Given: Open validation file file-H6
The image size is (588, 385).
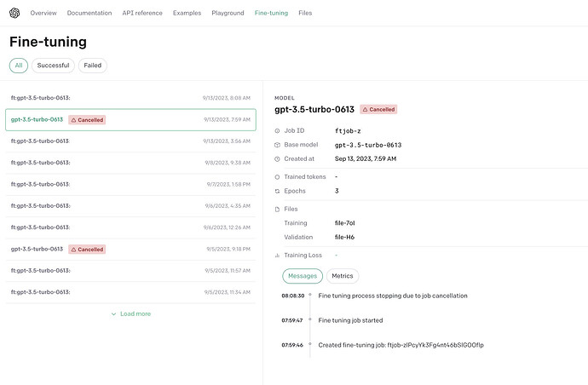Looking at the screenshot, I should 344,238.
